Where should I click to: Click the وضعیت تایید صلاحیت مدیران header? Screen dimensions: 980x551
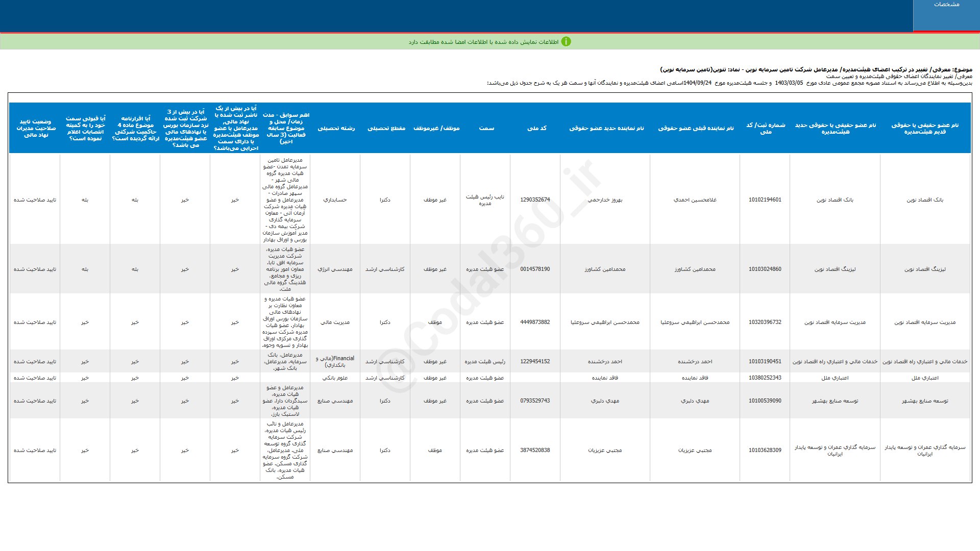(x=35, y=128)
